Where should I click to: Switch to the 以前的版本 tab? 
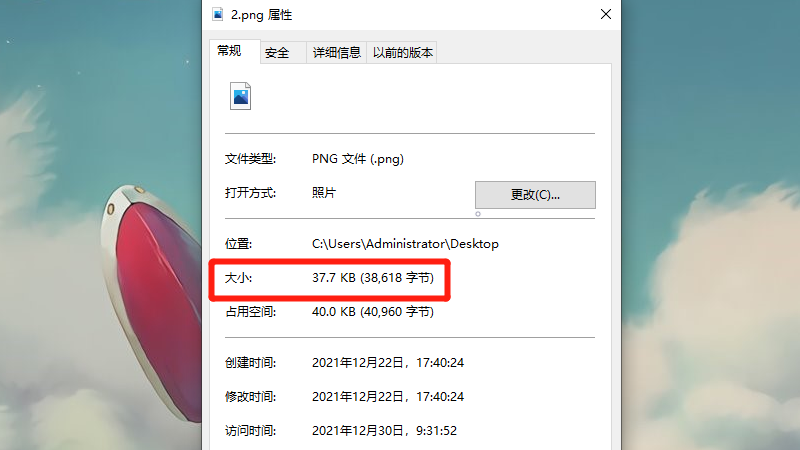coord(402,53)
